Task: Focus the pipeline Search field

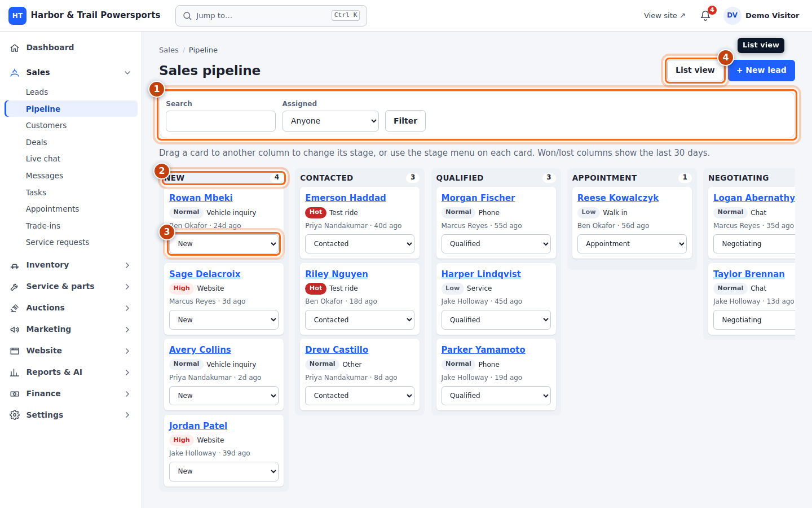Action: coord(220,121)
